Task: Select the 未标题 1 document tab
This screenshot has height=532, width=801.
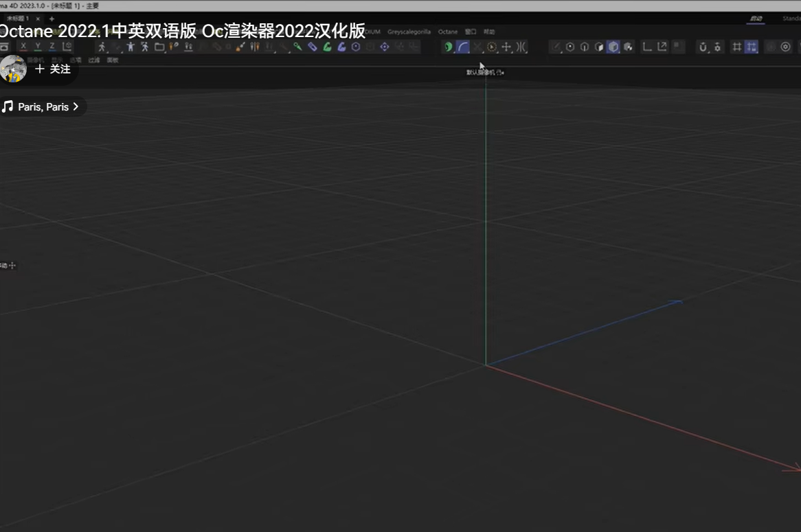Action: tap(18, 19)
